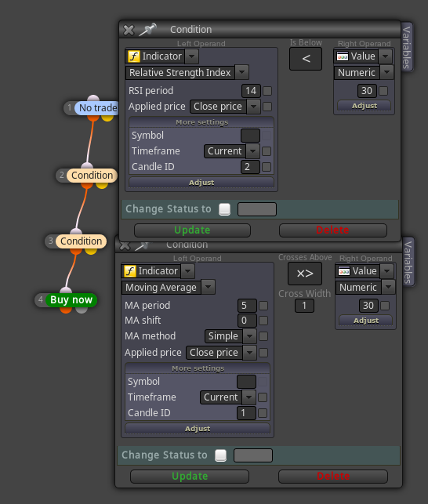
Task: Click the gray output connector of Buy now
Action: click(x=82, y=310)
